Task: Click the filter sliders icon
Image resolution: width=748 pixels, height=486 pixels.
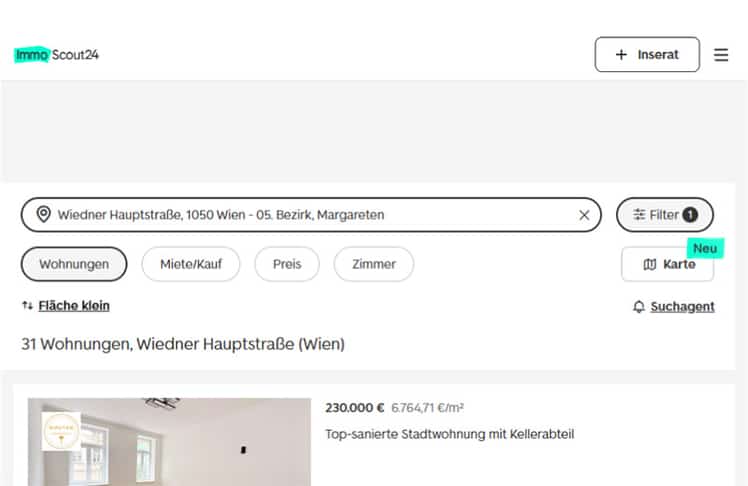Action: pyautogui.click(x=639, y=215)
